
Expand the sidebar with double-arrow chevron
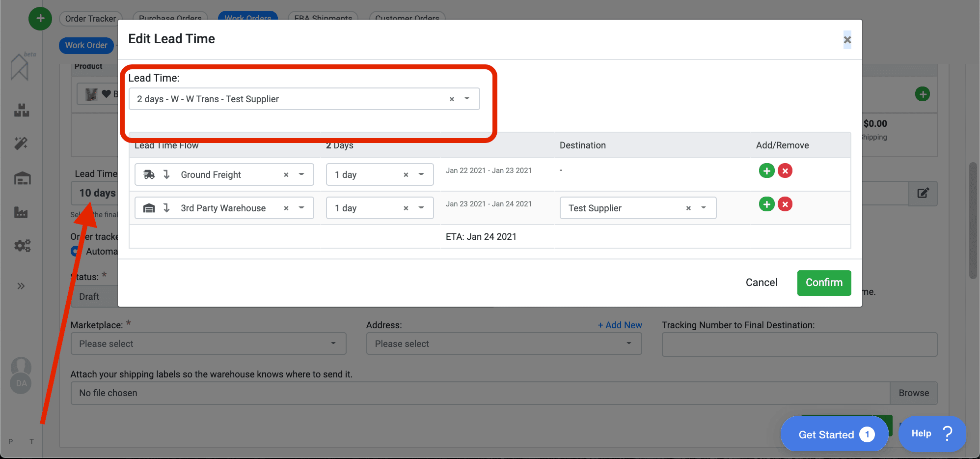click(21, 286)
